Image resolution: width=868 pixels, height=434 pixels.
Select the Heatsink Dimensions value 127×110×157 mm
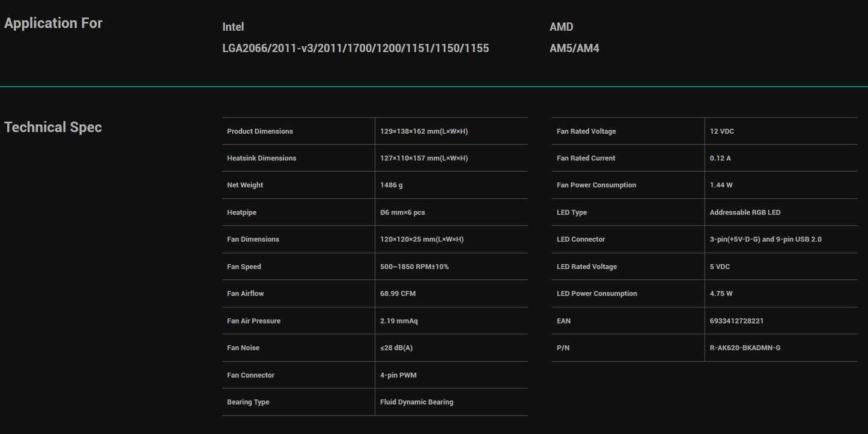423,158
